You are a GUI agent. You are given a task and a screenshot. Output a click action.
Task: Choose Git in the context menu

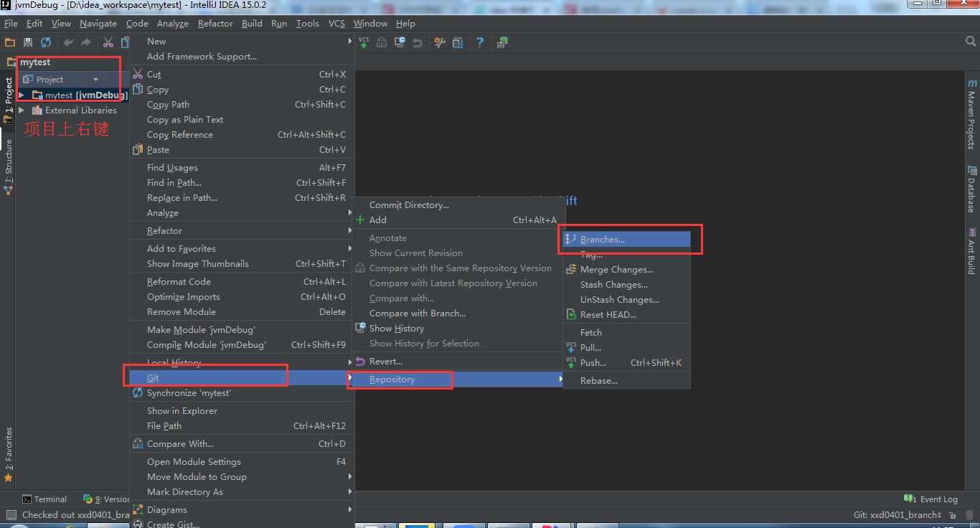242,377
